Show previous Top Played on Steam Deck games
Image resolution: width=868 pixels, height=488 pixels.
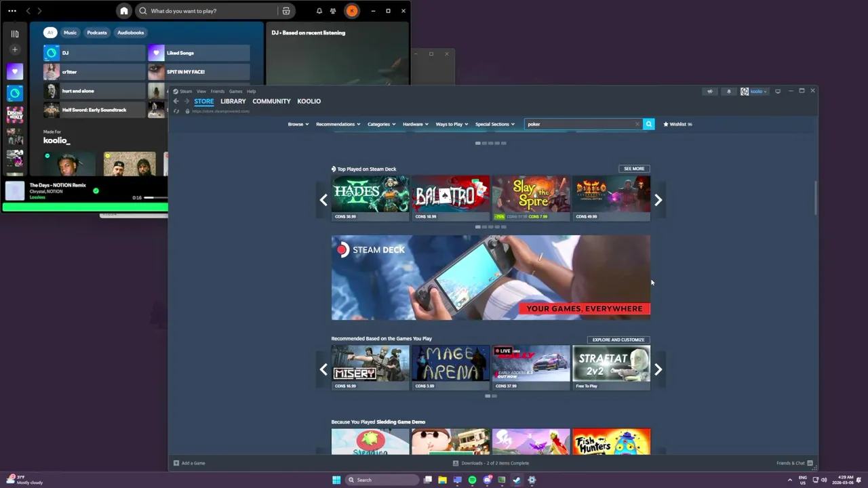[x=323, y=200]
